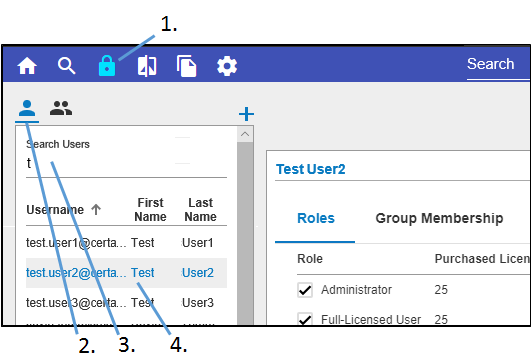Add a new user with plus icon
The width and height of the screenshot is (532, 362).
(x=246, y=114)
